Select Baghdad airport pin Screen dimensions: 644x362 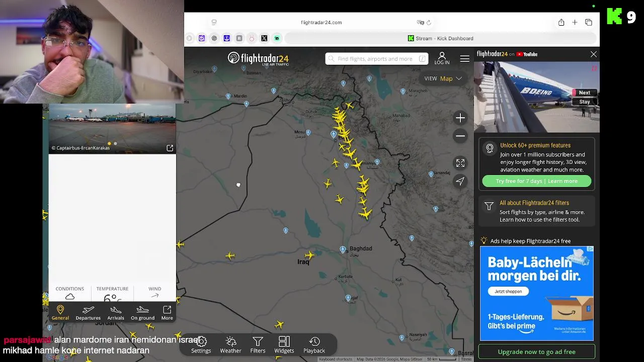click(343, 249)
